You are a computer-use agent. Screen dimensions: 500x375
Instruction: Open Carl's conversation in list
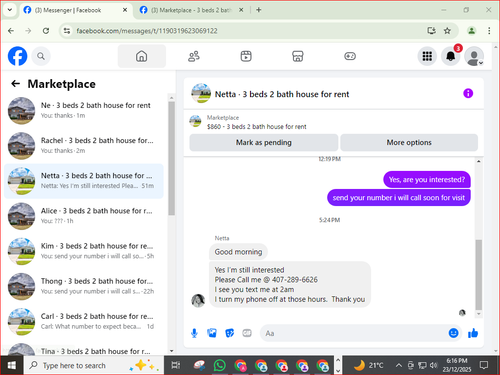[x=84, y=321]
